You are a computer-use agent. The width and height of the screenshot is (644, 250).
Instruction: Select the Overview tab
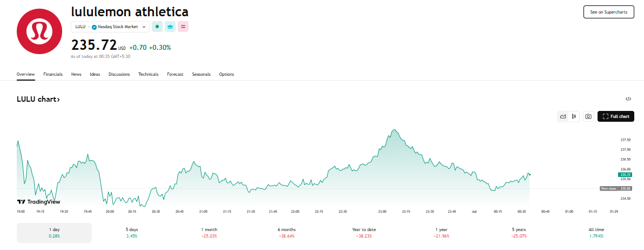[x=25, y=75]
